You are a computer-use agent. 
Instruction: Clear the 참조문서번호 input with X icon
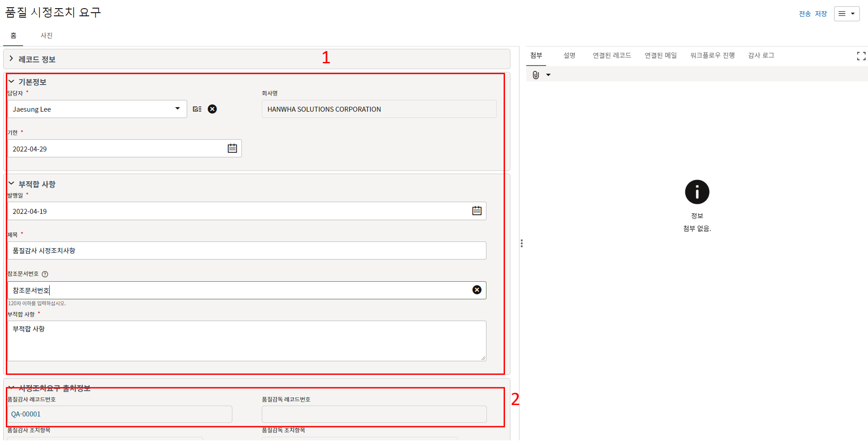(x=477, y=290)
